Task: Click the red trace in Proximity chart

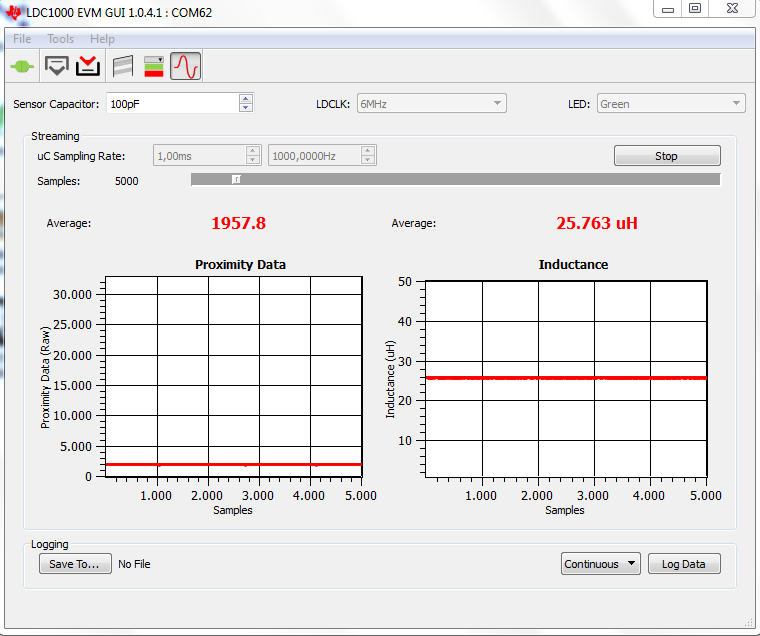Action: click(234, 464)
